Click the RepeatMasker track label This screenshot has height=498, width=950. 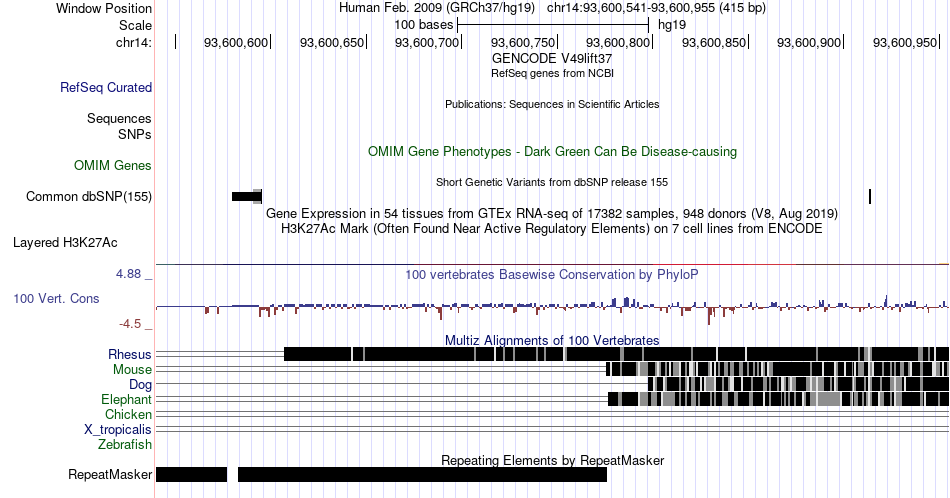point(110,474)
